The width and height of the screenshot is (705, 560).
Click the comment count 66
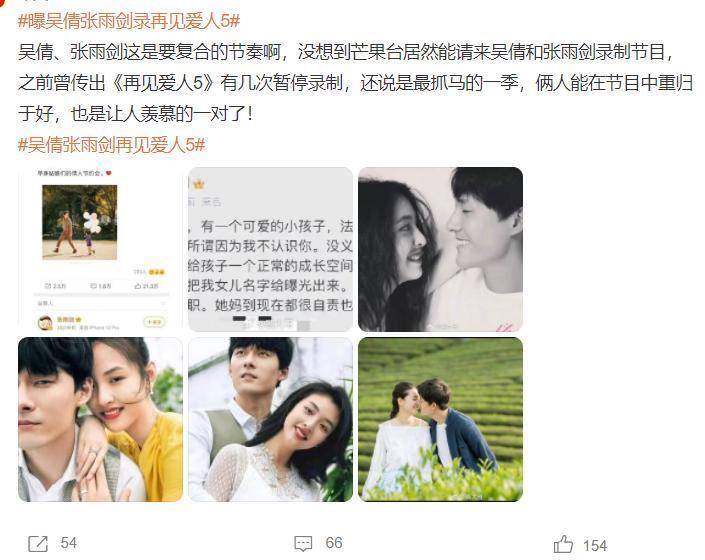click(334, 543)
